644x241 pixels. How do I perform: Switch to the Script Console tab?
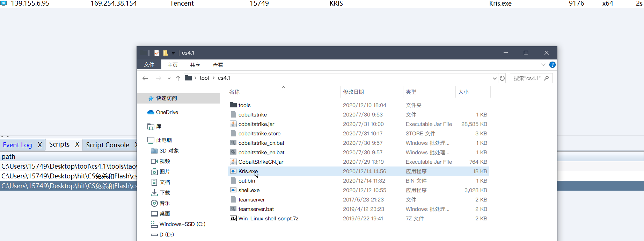108,145
